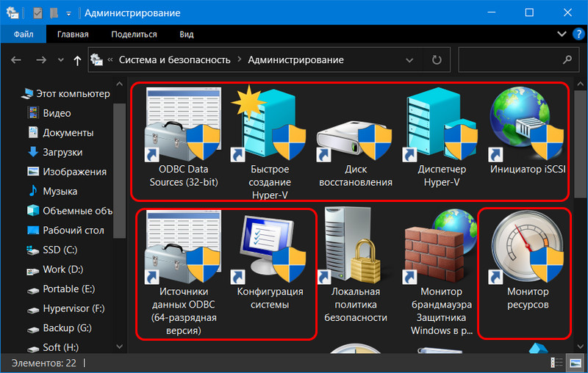
Task: Go up one folder level
Action: pos(77,60)
